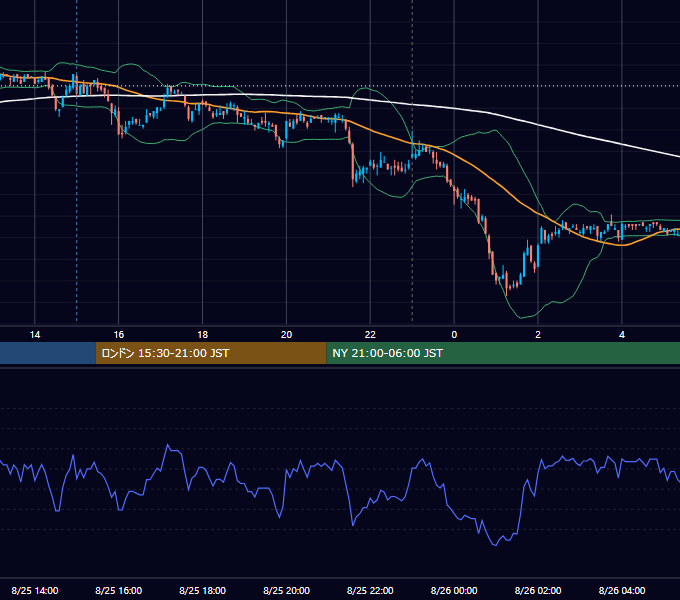Viewport: 680px width, 600px height.
Task: Click the 8/26 04:00 date label
Action: click(622, 590)
